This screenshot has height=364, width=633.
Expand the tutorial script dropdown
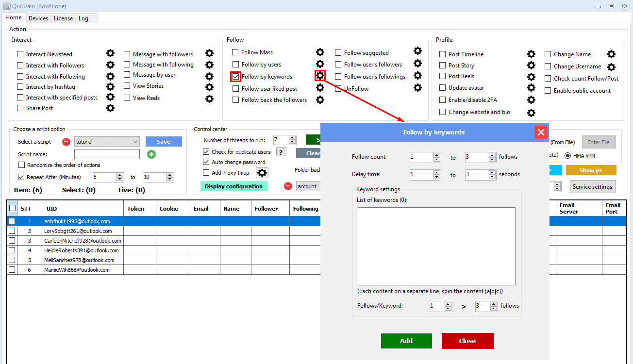click(135, 142)
